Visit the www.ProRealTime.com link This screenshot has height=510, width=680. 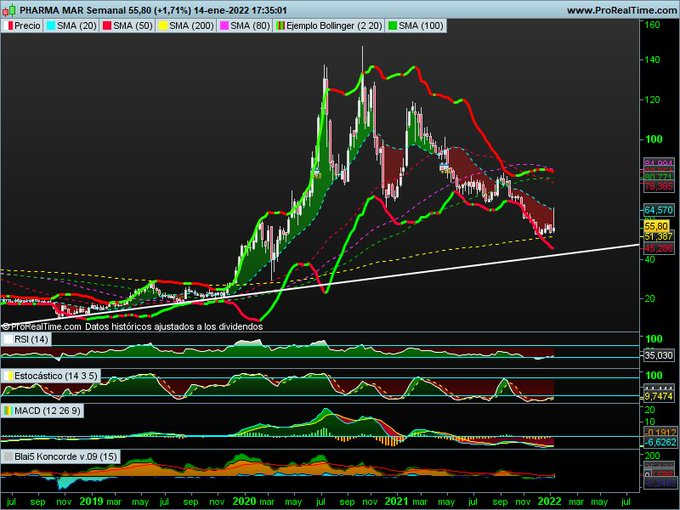click(621, 10)
